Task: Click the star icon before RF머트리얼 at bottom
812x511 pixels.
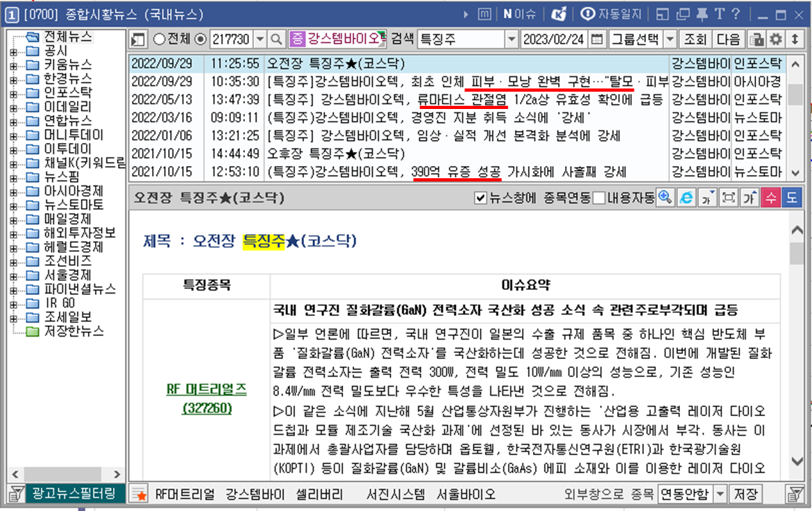Action: 139,494
